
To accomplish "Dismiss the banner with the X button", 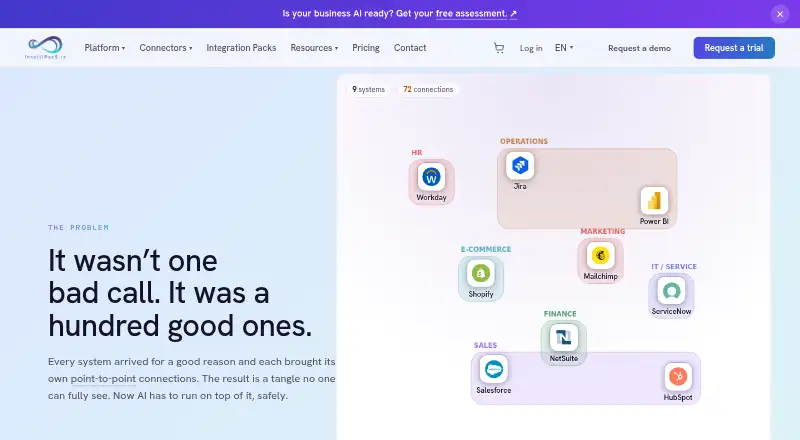I will click(x=780, y=14).
